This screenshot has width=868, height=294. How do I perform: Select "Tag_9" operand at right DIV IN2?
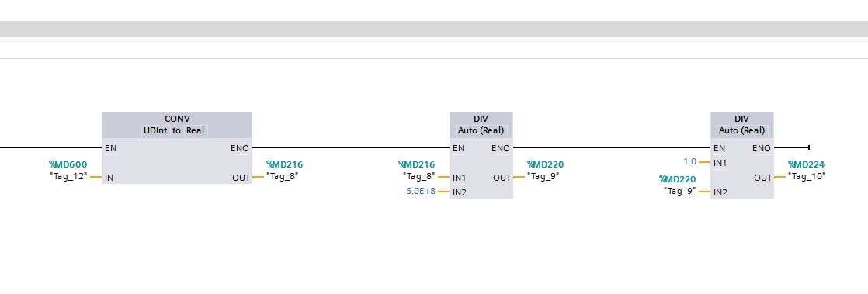[x=680, y=191]
